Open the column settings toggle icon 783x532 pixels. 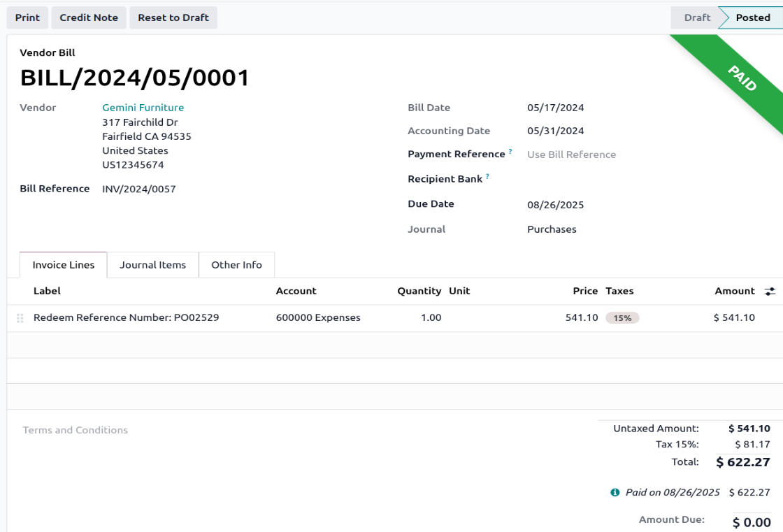tap(770, 292)
